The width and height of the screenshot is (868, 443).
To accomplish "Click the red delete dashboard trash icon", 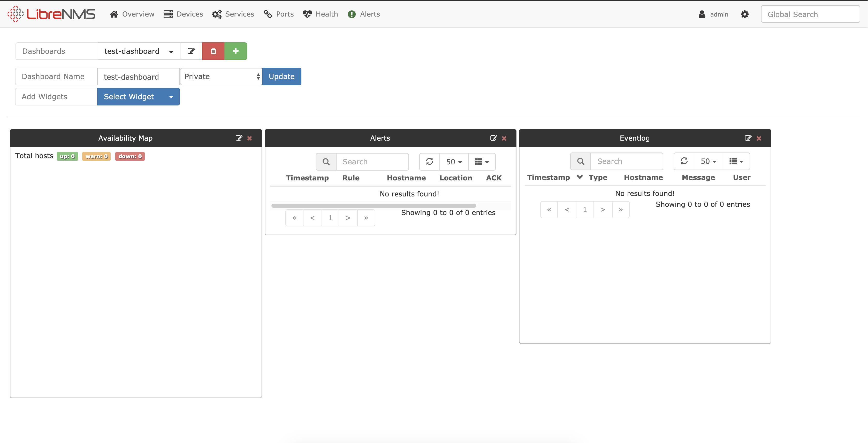I will [213, 51].
